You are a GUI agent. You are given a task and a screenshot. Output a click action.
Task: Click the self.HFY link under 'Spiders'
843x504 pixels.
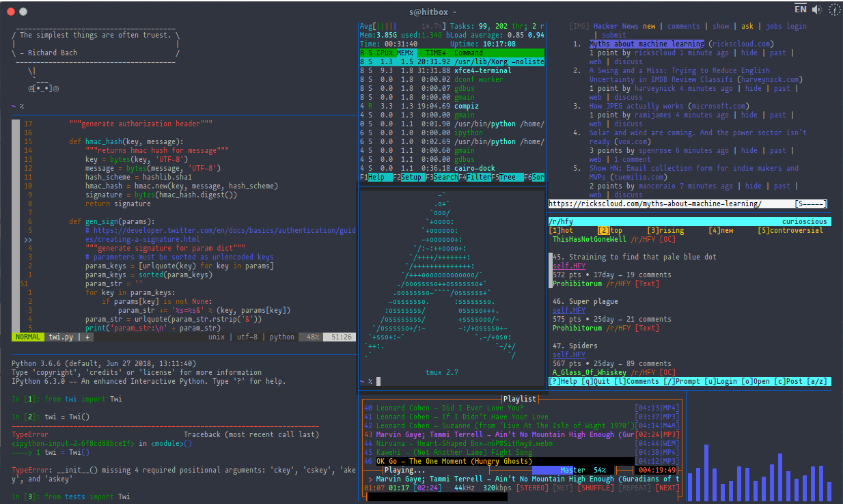point(569,355)
